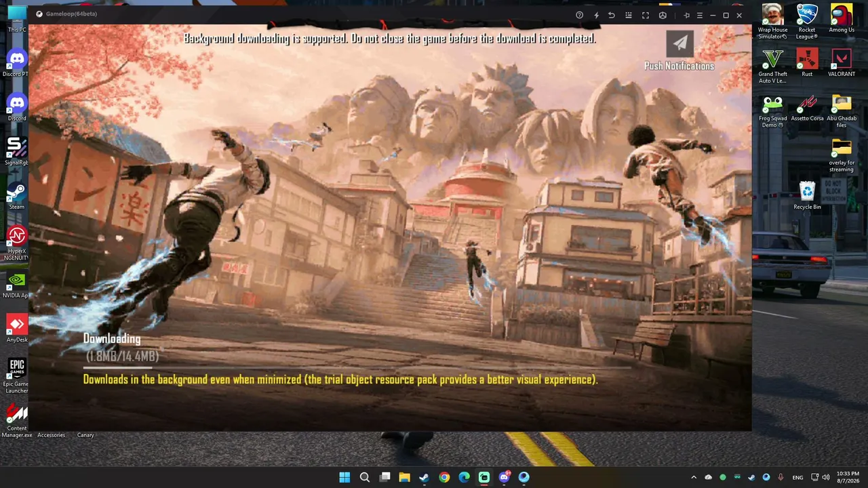Click the green circle tray icon
This screenshot has width=868, height=488.
coord(723,477)
